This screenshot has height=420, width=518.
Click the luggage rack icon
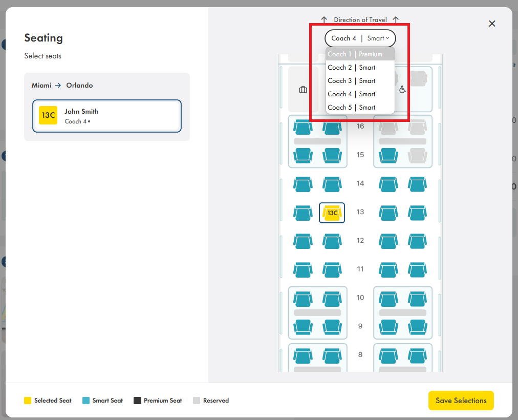tap(303, 90)
